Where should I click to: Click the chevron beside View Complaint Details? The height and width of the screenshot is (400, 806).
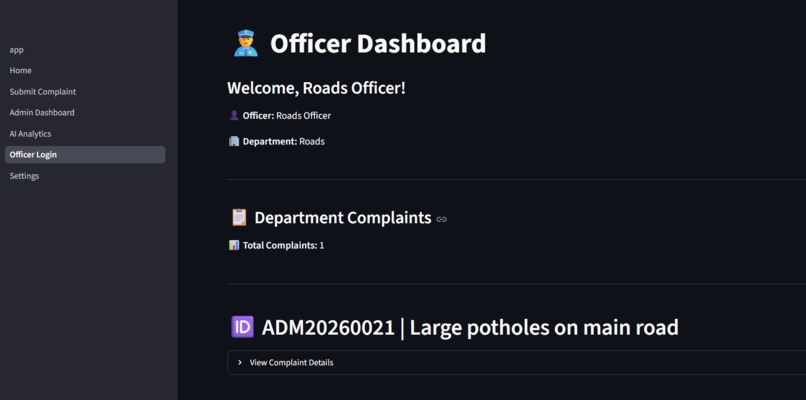coord(240,362)
